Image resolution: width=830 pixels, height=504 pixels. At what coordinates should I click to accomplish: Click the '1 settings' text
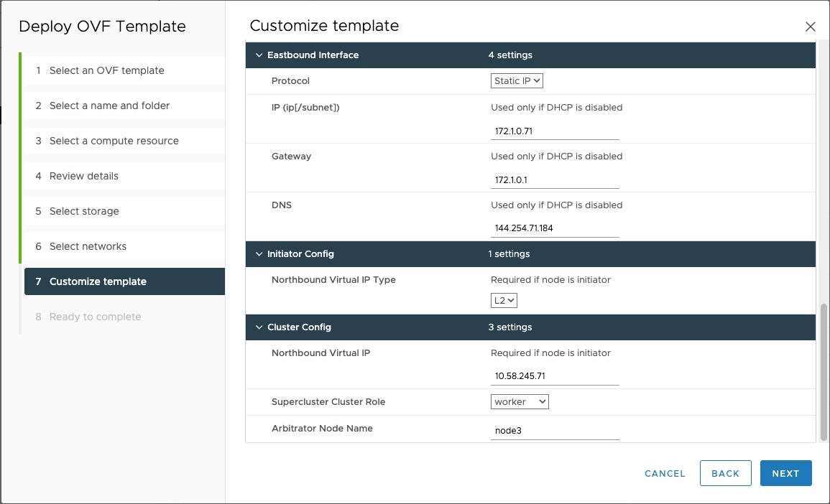(509, 254)
